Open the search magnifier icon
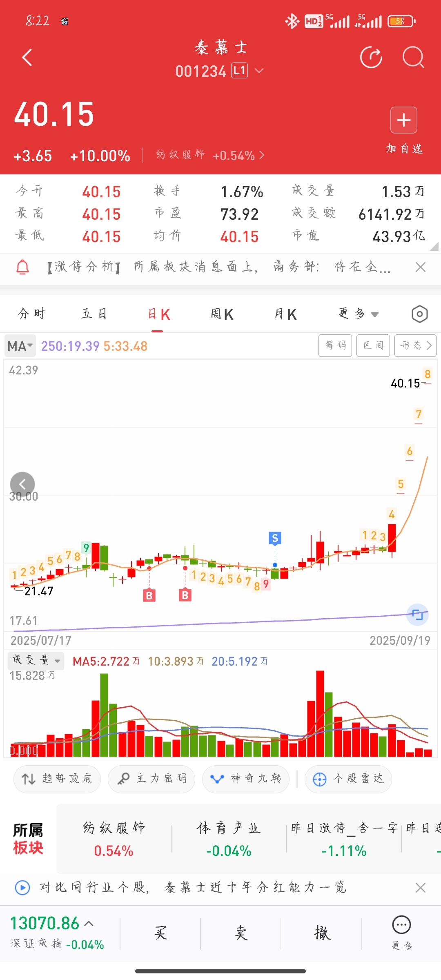441x980 pixels. click(413, 58)
